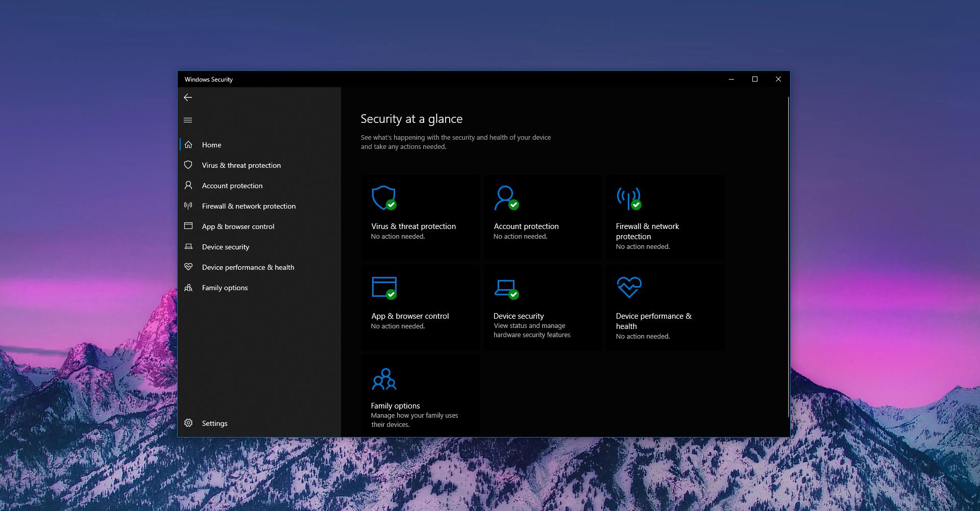Click the large family icon on Family options tile
The width and height of the screenshot is (980, 511).
384,379
